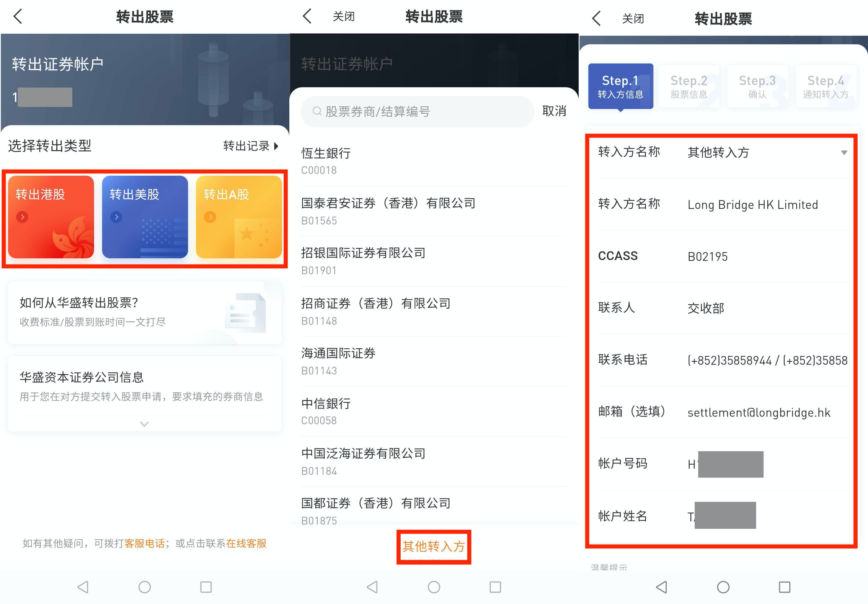
Task: Edit 联系电话 phone number field
Action: pyautogui.click(x=723, y=360)
